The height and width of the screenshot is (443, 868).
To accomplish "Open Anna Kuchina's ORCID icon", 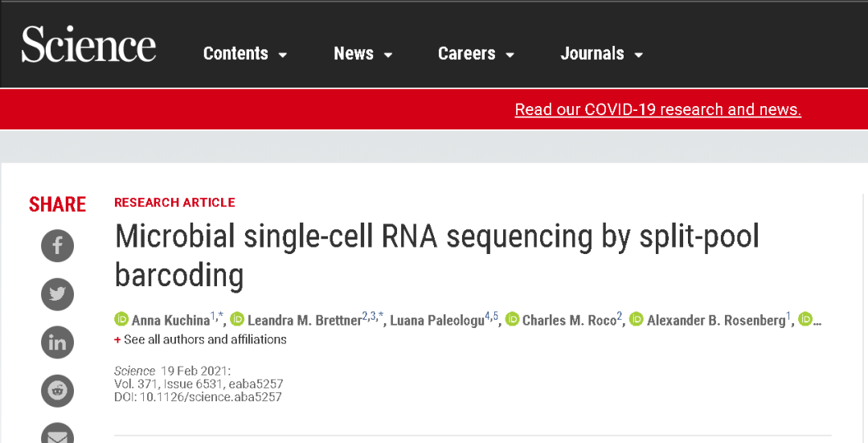I will pyautogui.click(x=121, y=319).
